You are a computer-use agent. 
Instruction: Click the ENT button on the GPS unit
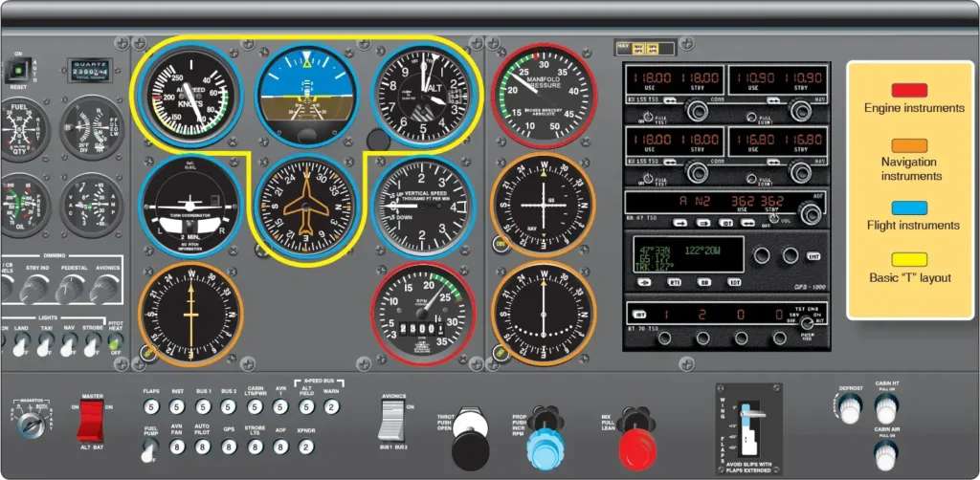coord(813,256)
